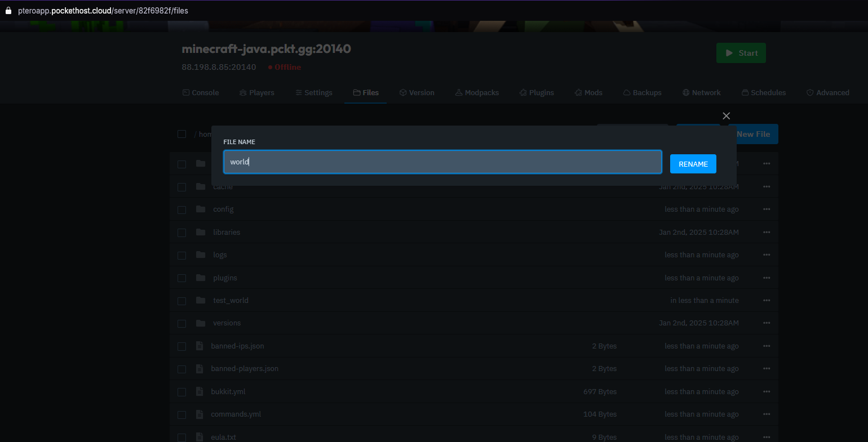Screen dimensions: 868x442
Task: Tick the checkbox for the cache folder
Action: [181, 187]
